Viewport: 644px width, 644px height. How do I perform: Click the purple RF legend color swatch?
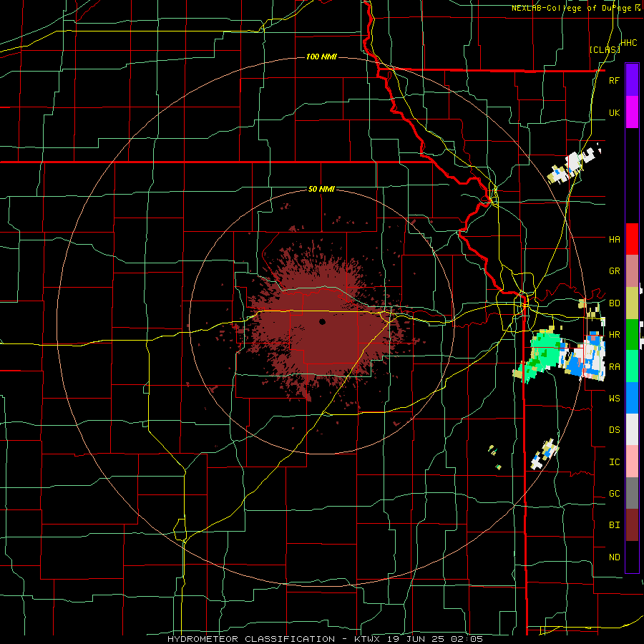(632, 79)
